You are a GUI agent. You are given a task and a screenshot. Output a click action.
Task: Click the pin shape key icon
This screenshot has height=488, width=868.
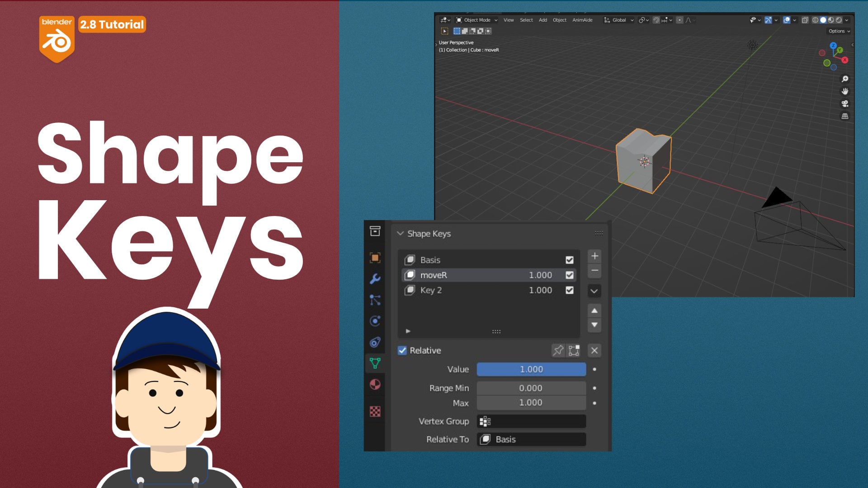558,351
